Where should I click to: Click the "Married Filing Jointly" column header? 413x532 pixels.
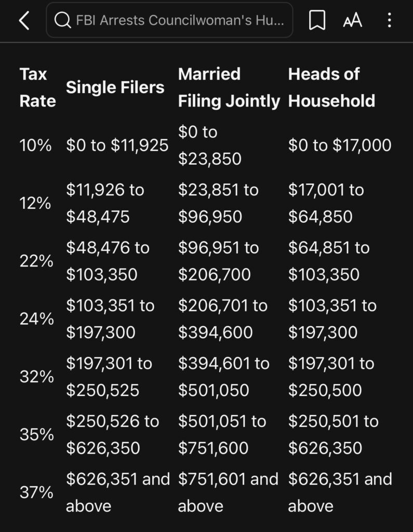(x=229, y=87)
